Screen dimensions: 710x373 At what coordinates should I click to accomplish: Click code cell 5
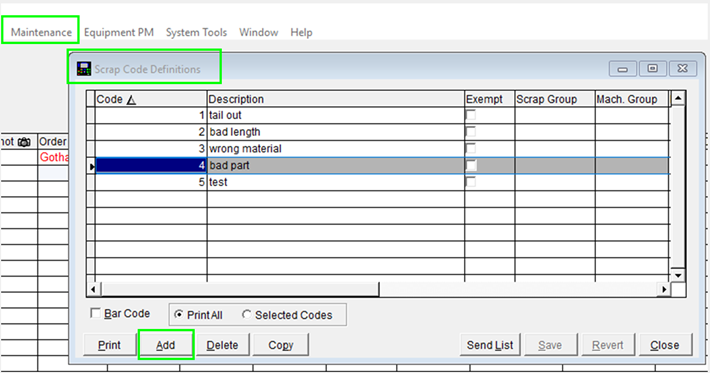pos(151,182)
